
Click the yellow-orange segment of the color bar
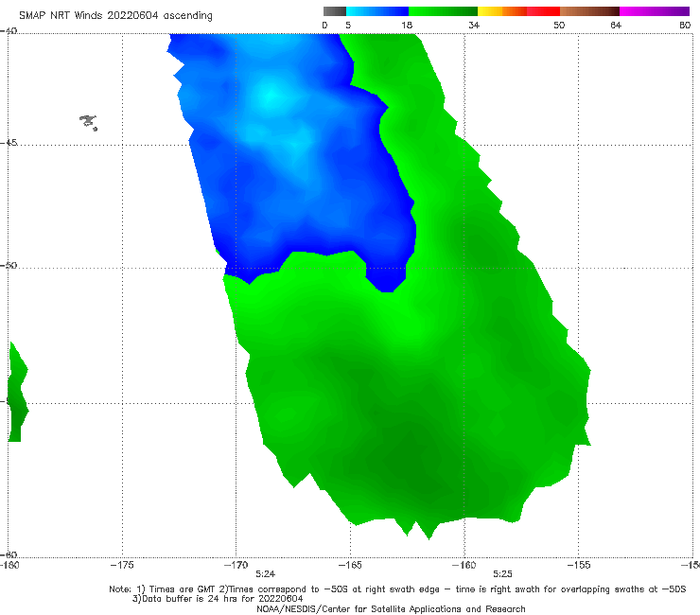501,11
